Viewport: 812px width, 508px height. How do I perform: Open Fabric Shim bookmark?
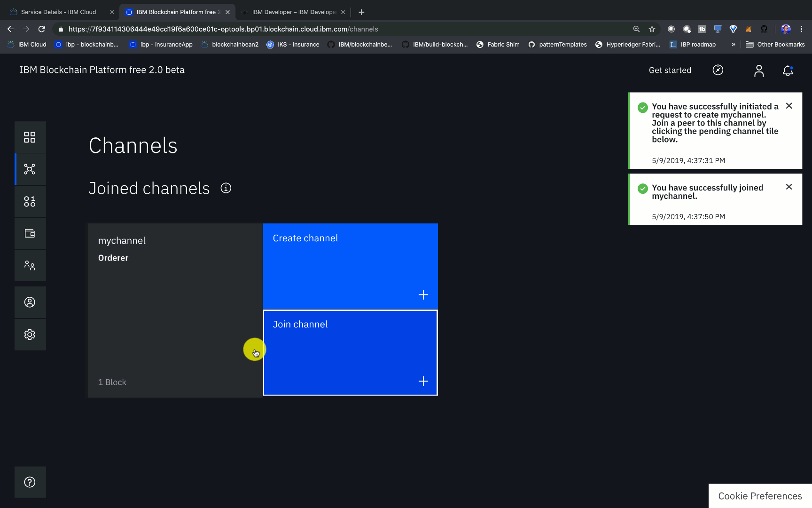point(498,44)
